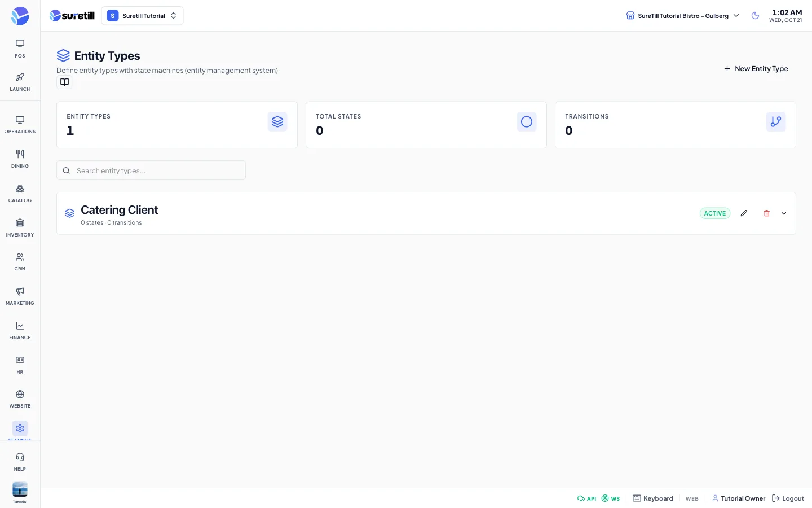This screenshot has height=508, width=812.
Task: Click the Entity Types page heading
Action: pyautogui.click(x=107, y=56)
